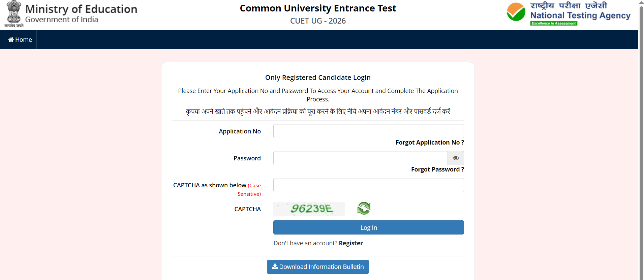The image size is (644, 280).
Task: Toggle password visibility eye icon
Action: 456,158
